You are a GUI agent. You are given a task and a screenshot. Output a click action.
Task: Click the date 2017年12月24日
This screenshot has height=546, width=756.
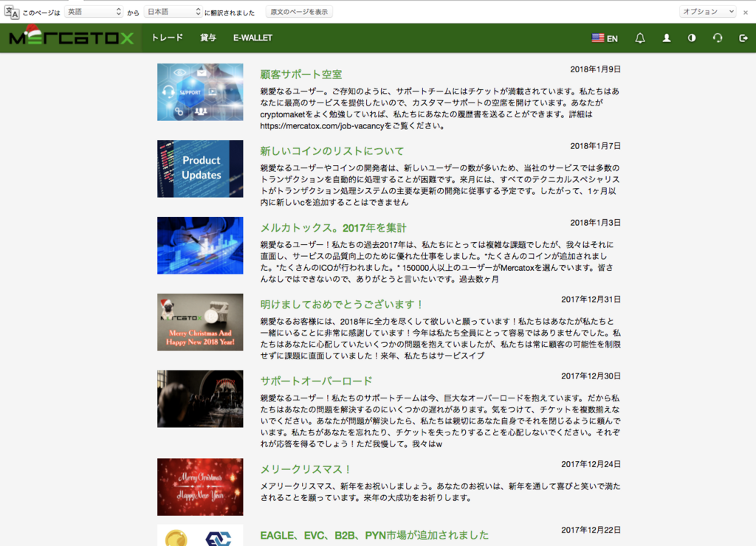point(591,464)
